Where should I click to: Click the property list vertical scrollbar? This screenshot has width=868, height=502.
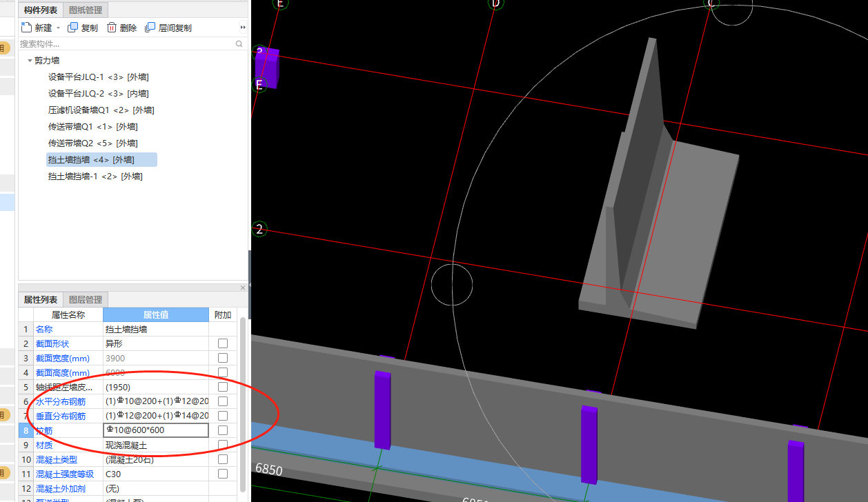(x=242, y=403)
